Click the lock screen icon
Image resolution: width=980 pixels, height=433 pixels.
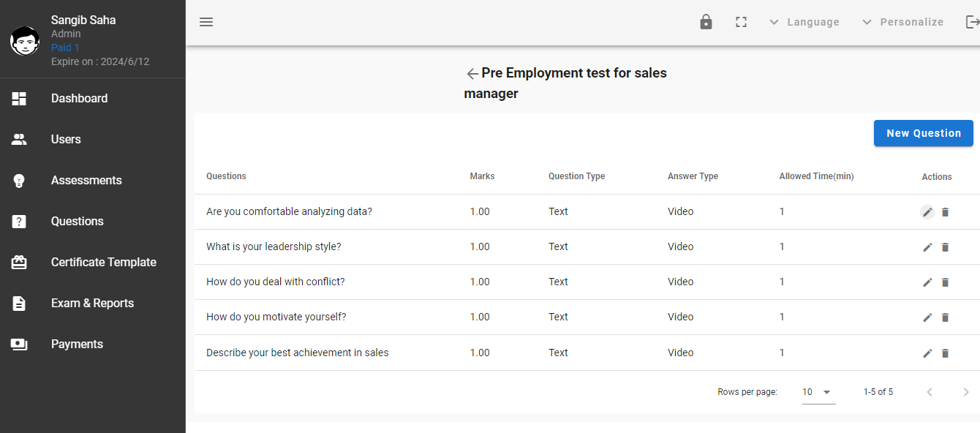pos(706,22)
